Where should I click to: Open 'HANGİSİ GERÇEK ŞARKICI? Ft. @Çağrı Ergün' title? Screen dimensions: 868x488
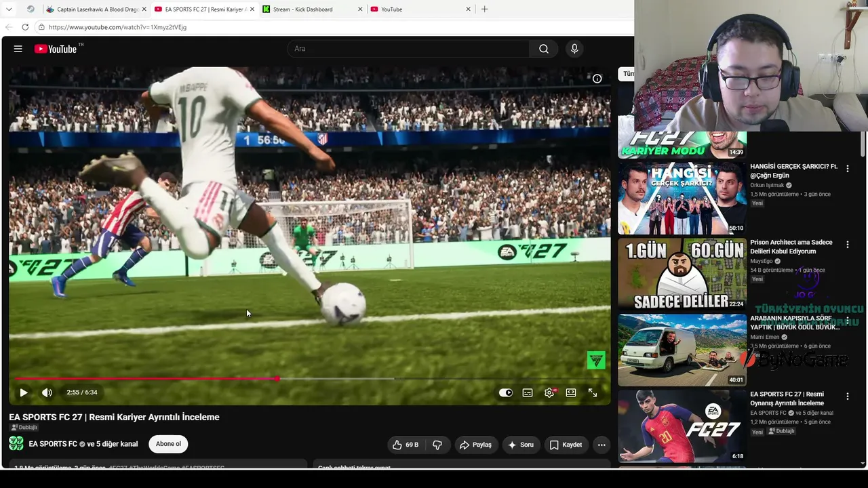point(794,171)
